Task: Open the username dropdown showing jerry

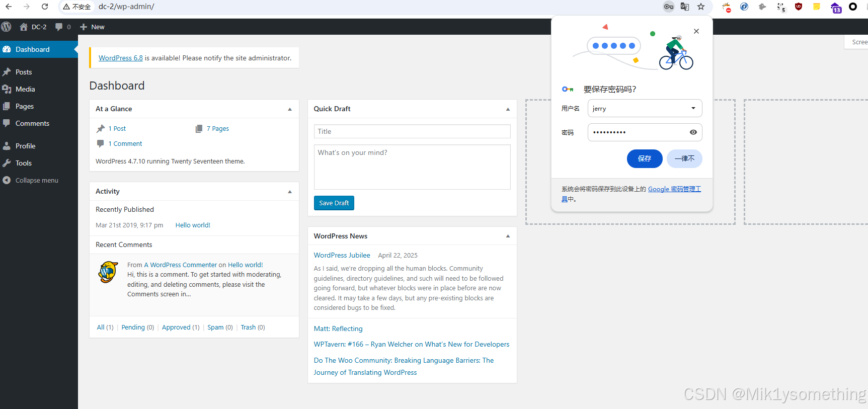Action: [645, 108]
